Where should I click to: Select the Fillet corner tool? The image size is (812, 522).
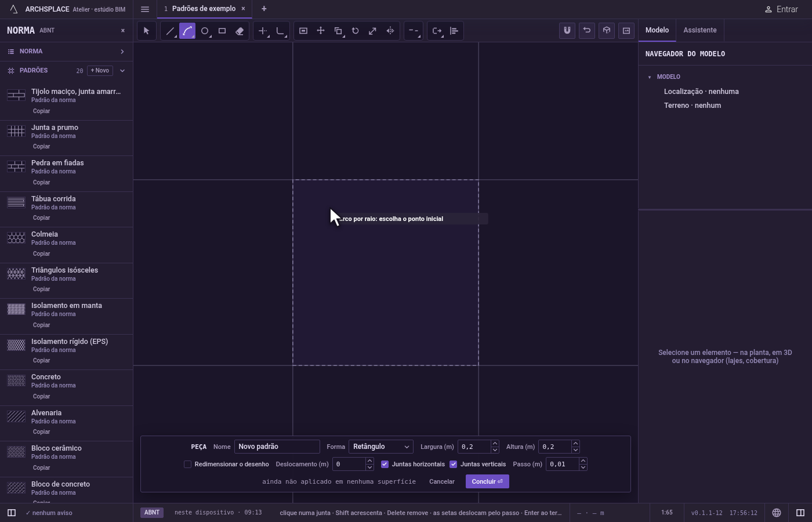(280, 31)
